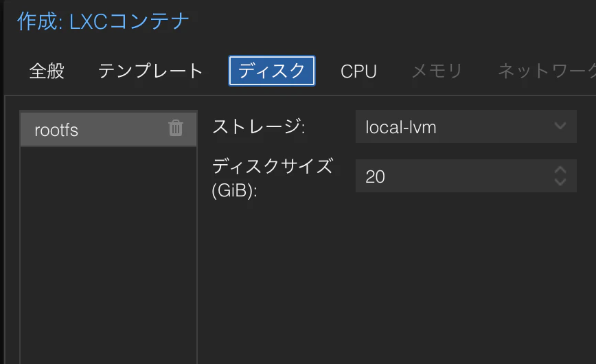Click the local-lvm storage combo box
Viewport: 596px width, 364px height.
[466, 126]
